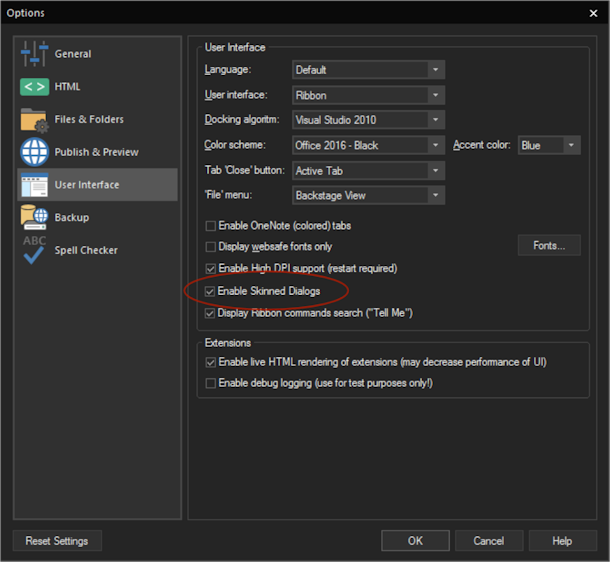Open Spell Checker settings

[x=97, y=250]
